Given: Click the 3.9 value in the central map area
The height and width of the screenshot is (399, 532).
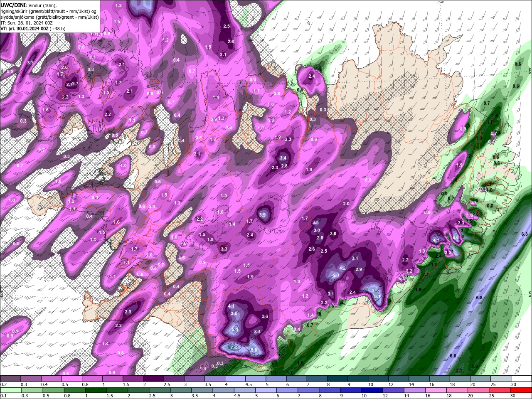Looking at the screenshot, I should point(262,215).
